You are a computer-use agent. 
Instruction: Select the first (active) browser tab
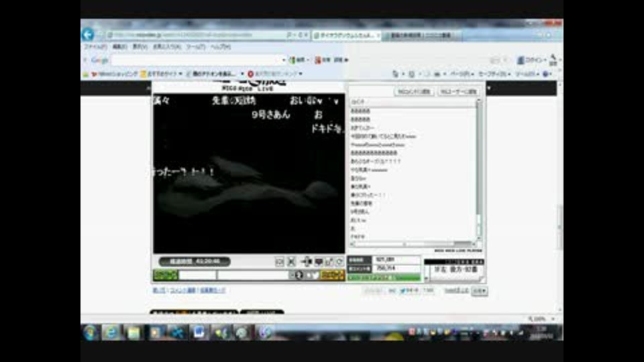[x=346, y=36]
